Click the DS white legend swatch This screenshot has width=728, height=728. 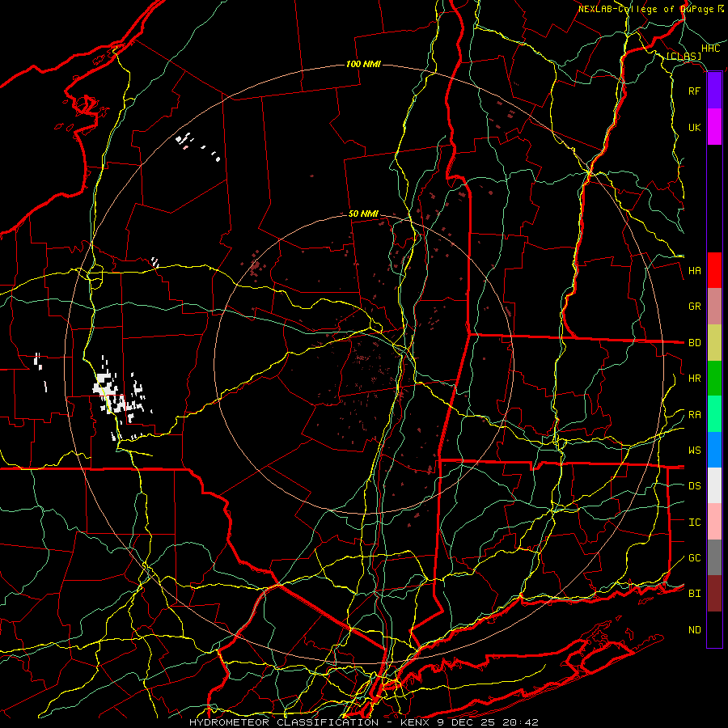click(x=714, y=485)
